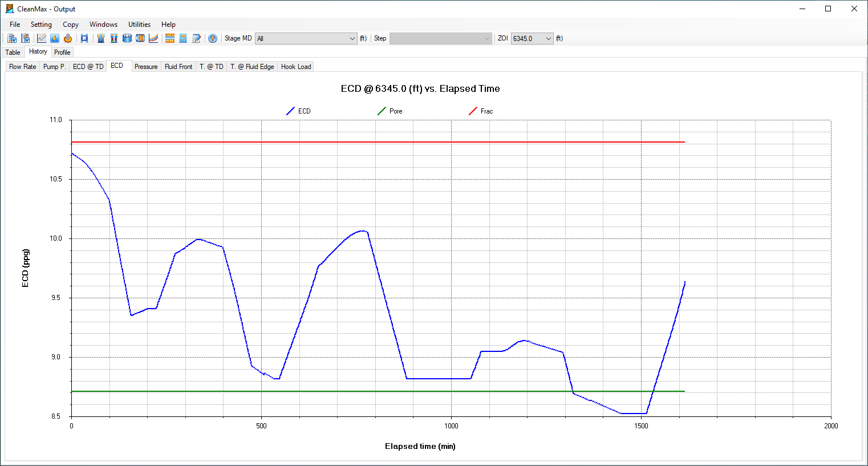868x466 pixels.
Task: Click the orange back arrow icon
Action: [55, 38]
